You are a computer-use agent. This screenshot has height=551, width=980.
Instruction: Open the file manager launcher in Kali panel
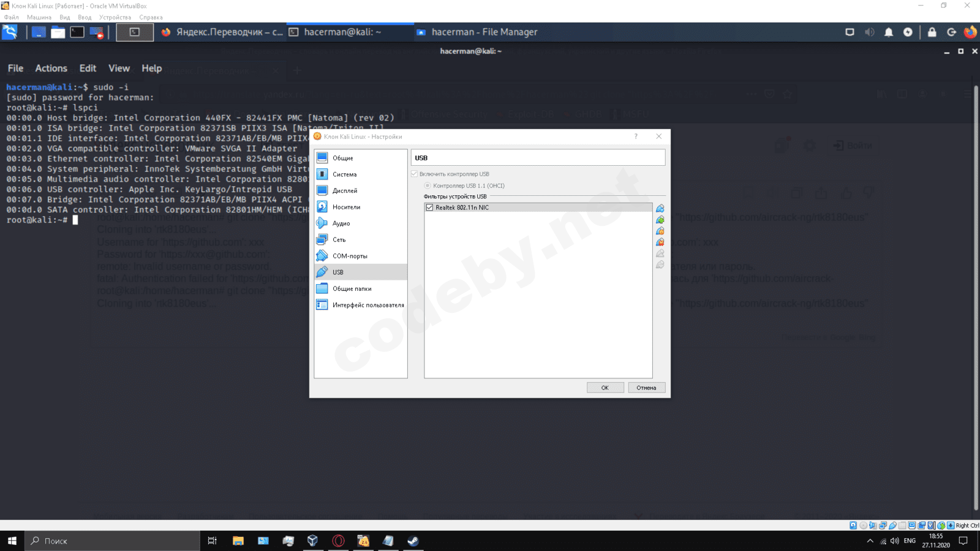[58, 32]
